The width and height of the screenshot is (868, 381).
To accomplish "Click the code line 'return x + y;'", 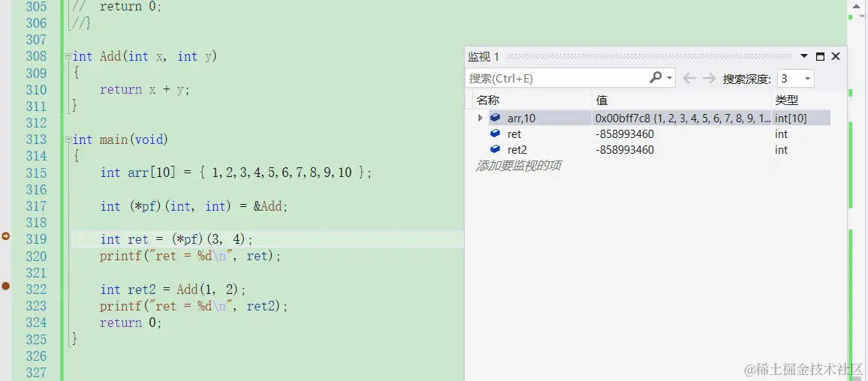I will [x=144, y=89].
